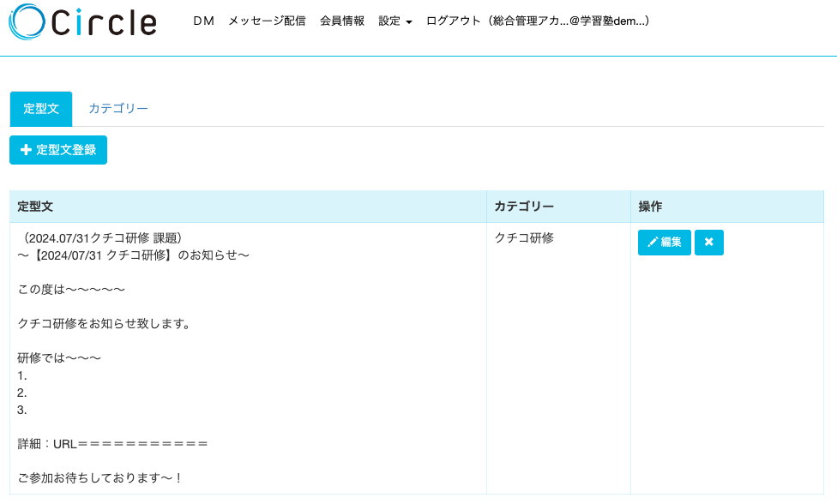Click the caret arrow beside 設定

[409, 22]
